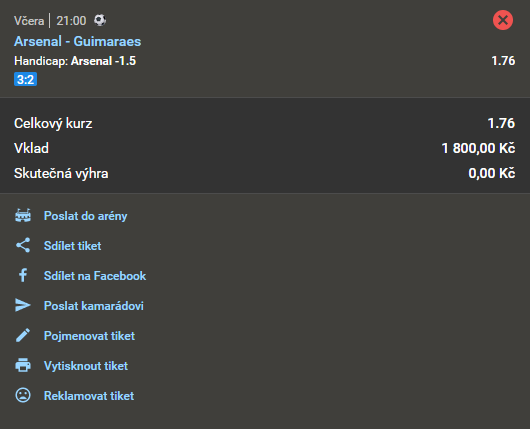Select Sdílet na Facebook text
Viewport: 530px width, 429px height.
pyautogui.click(x=95, y=276)
